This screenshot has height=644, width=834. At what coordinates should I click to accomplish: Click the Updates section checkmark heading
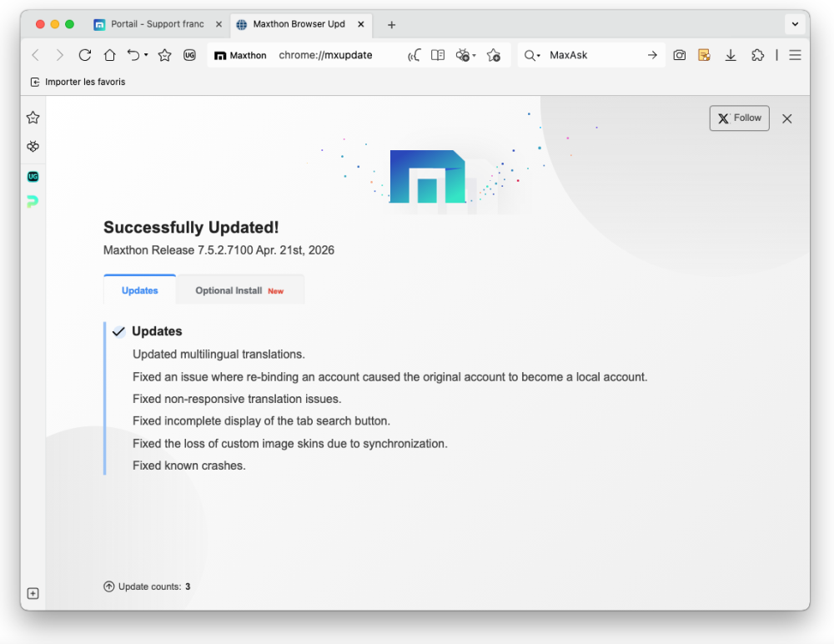coord(148,331)
